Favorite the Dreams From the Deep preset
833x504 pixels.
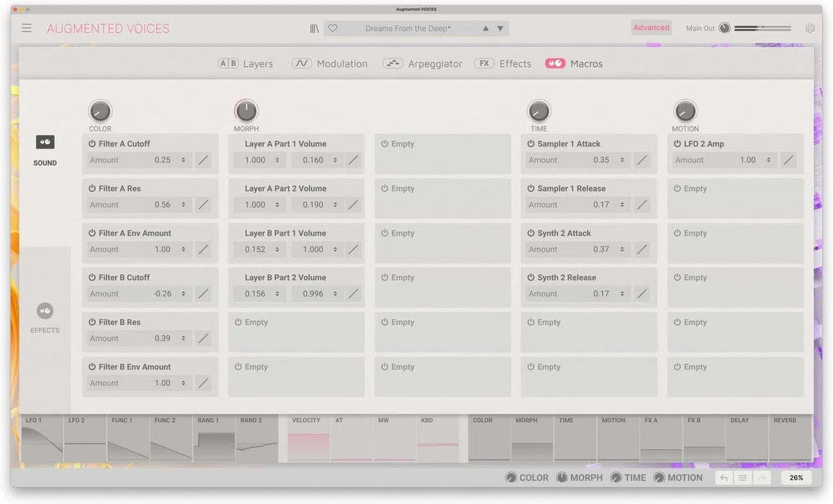(333, 28)
